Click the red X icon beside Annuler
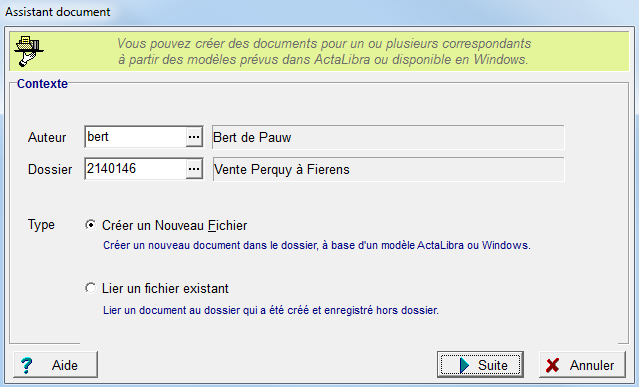 (x=553, y=365)
